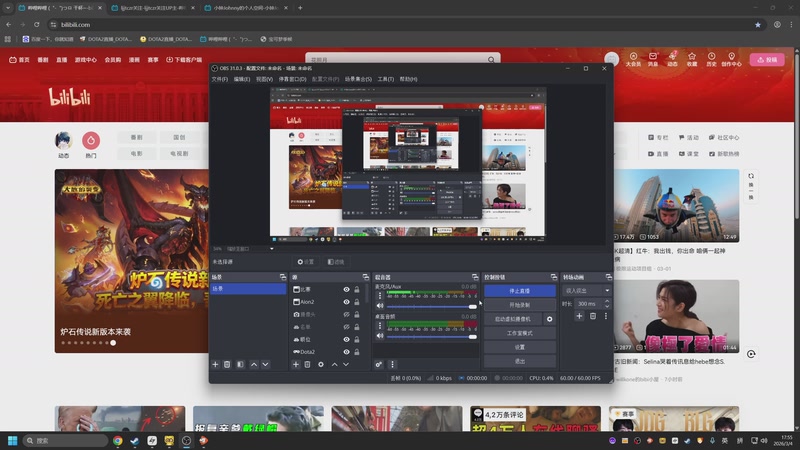The height and width of the screenshot is (450, 800).
Task: Open virtual camera settings gear
Action: click(x=549, y=319)
